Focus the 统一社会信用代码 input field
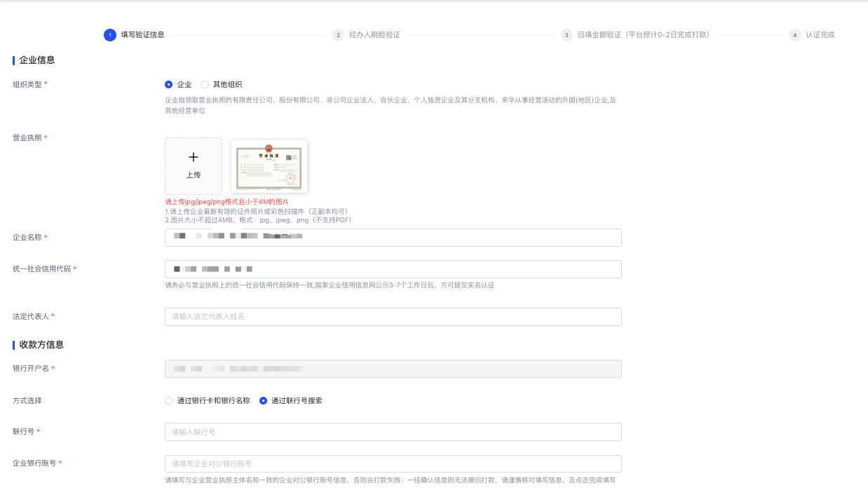868x495 pixels. pyautogui.click(x=393, y=269)
